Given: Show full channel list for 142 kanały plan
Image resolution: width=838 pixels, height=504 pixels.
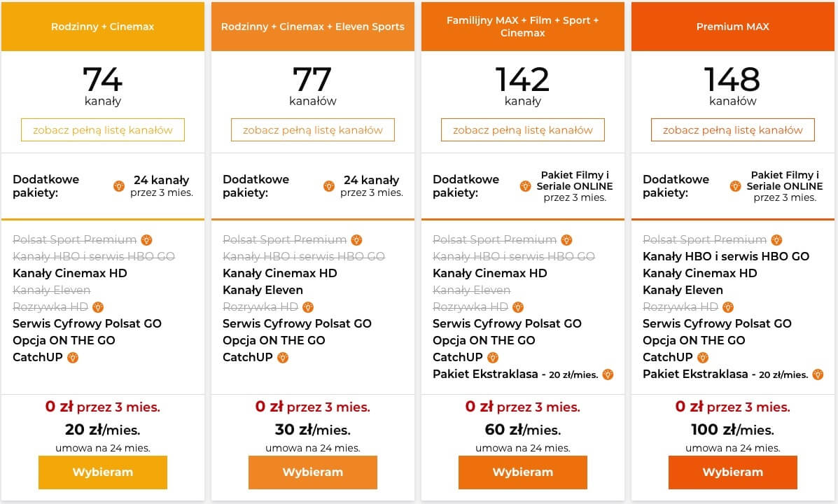Looking at the screenshot, I should 523,130.
